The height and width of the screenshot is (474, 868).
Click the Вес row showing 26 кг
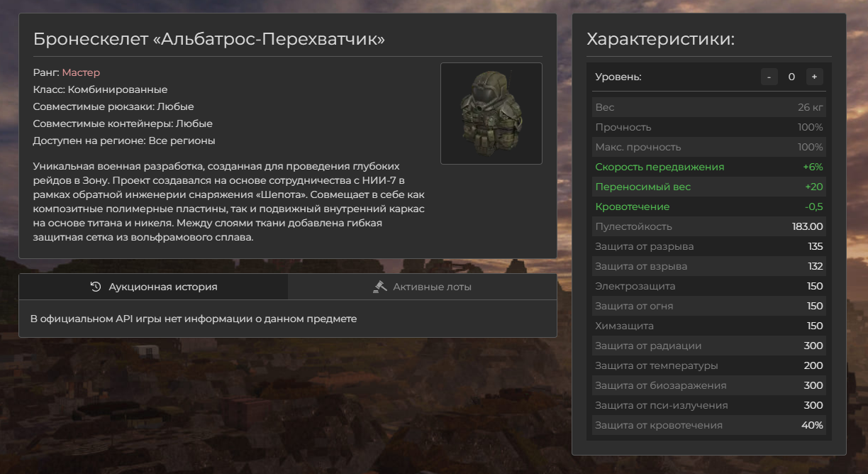pos(708,107)
